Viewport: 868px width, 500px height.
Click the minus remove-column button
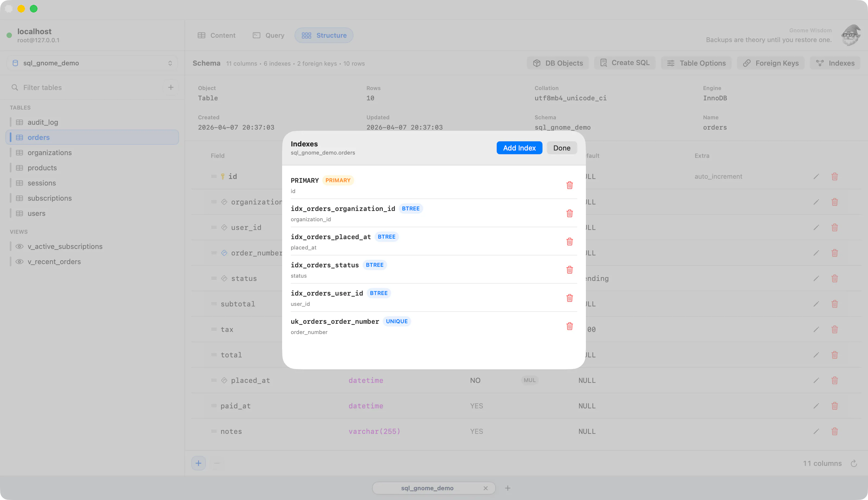pyautogui.click(x=217, y=463)
